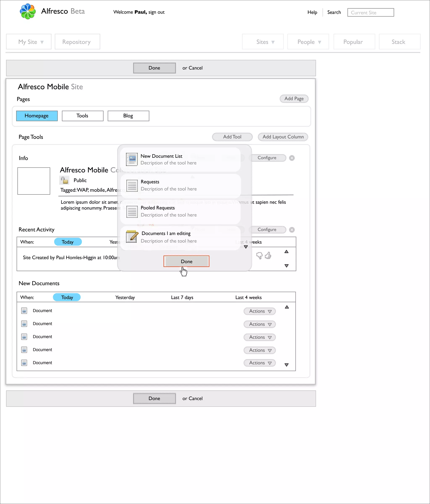Screen dimensions: 430x504
Task: Select Last 4 weeks in New Documents
Action: click(x=249, y=298)
